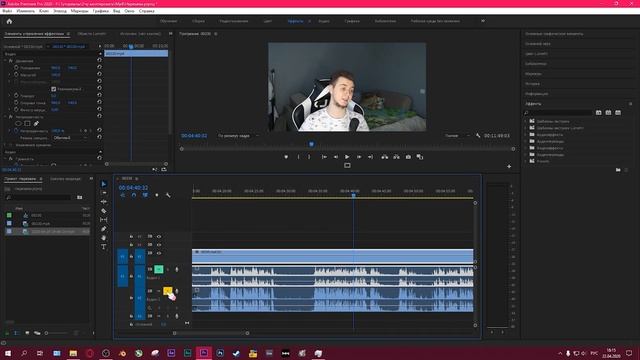Add marker in Program monitor
Viewport: 640px width, 360px height.
pyautogui.click(x=286, y=157)
